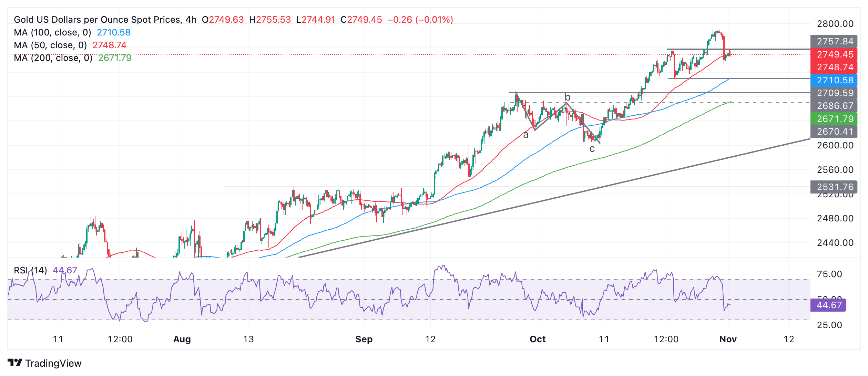868x376 pixels.
Task: Select the MA (200, close, 0) indicator label
Action: point(53,58)
